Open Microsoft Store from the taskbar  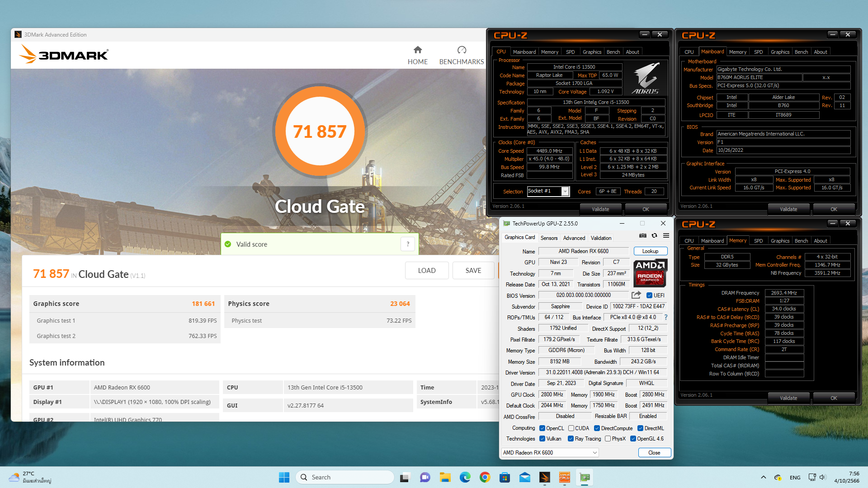click(x=505, y=477)
